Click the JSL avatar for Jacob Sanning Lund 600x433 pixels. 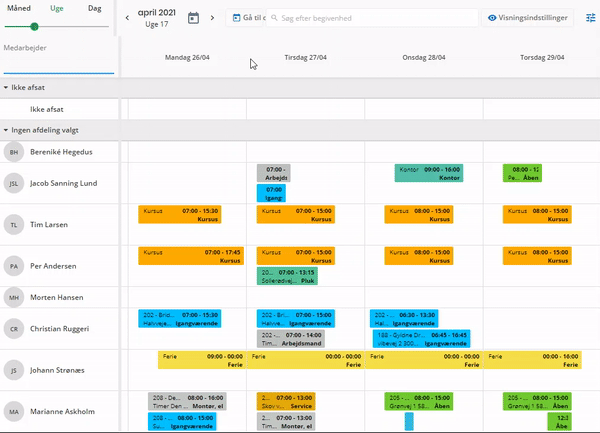(x=14, y=183)
